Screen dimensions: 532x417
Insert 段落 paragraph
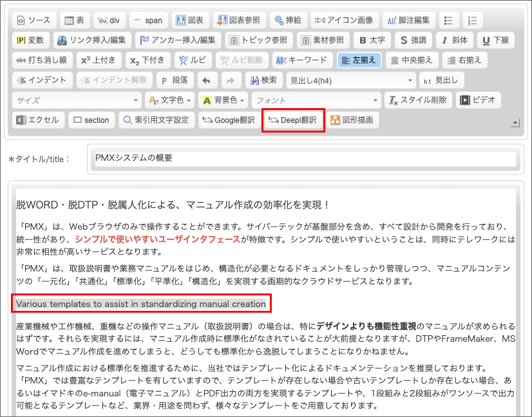pos(175,80)
